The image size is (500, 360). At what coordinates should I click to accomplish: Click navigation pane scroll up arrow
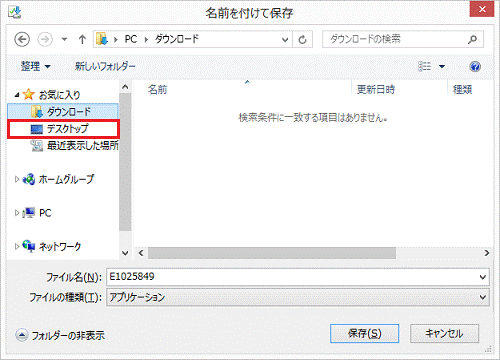[125, 87]
